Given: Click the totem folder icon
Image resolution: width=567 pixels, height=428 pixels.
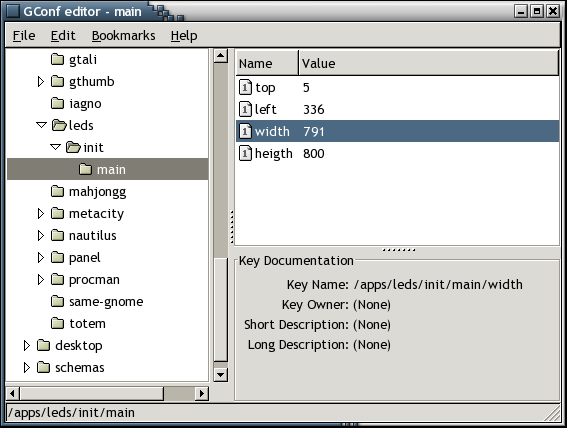Looking at the screenshot, I should (x=57, y=323).
